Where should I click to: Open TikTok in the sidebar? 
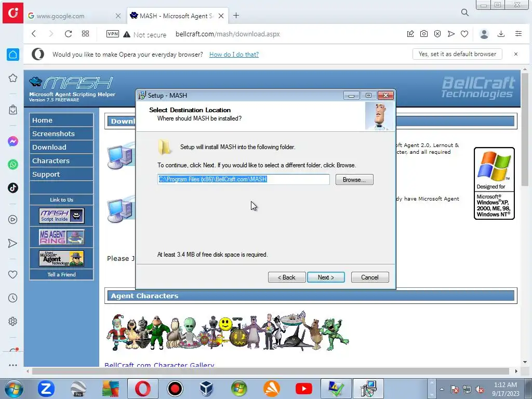point(13,188)
